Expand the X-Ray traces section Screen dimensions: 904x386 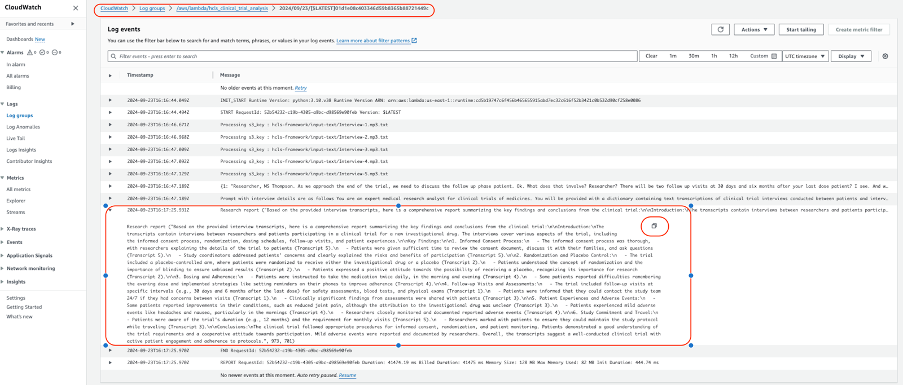coord(3,229)
